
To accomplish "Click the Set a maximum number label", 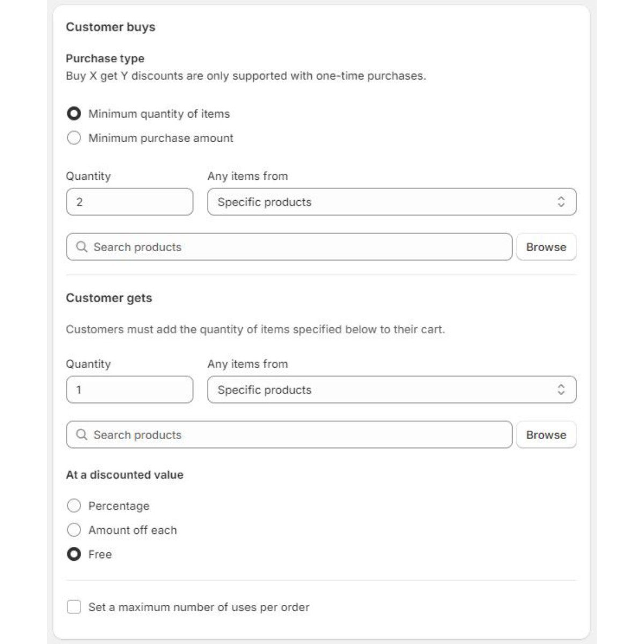I will 199,607.
